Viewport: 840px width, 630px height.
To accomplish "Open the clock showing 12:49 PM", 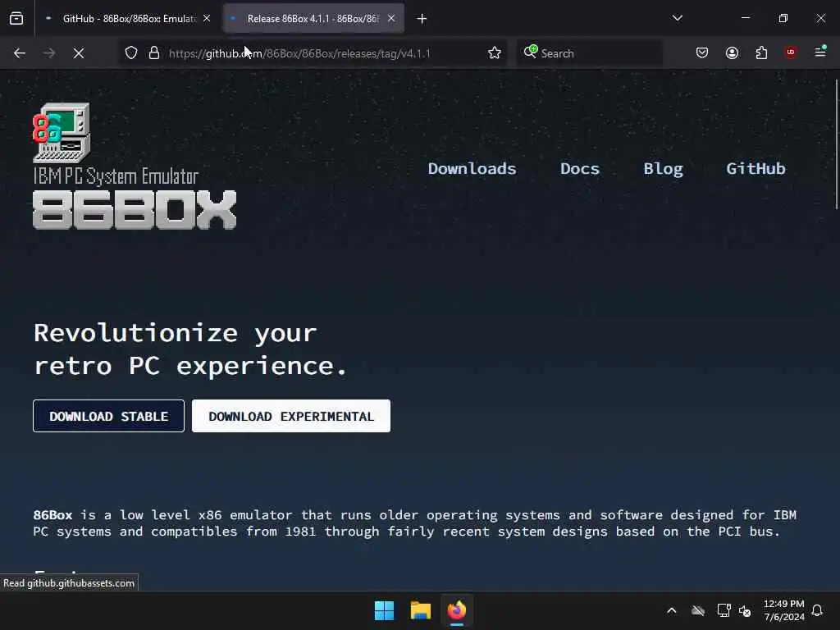I will [783, 610].
